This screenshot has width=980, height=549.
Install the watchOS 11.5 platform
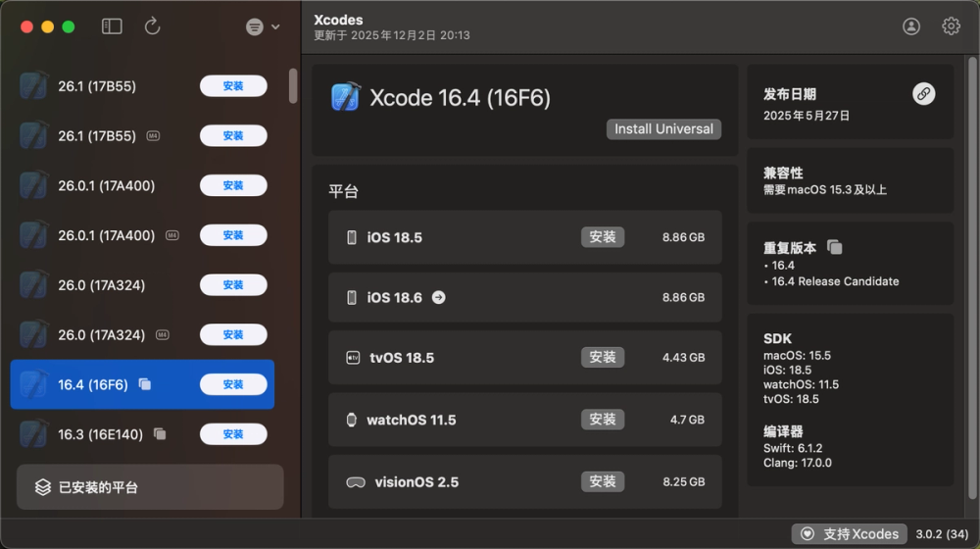click(603, 419)
